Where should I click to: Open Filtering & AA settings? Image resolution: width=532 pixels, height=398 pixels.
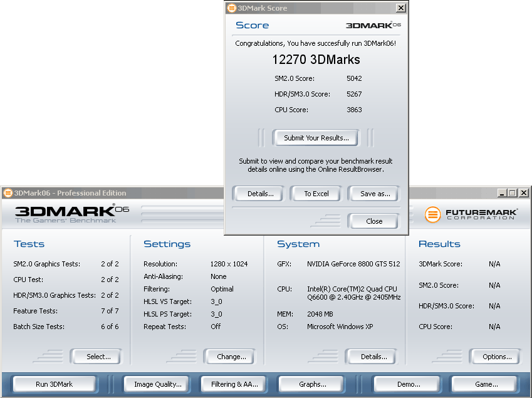[234, 384]
